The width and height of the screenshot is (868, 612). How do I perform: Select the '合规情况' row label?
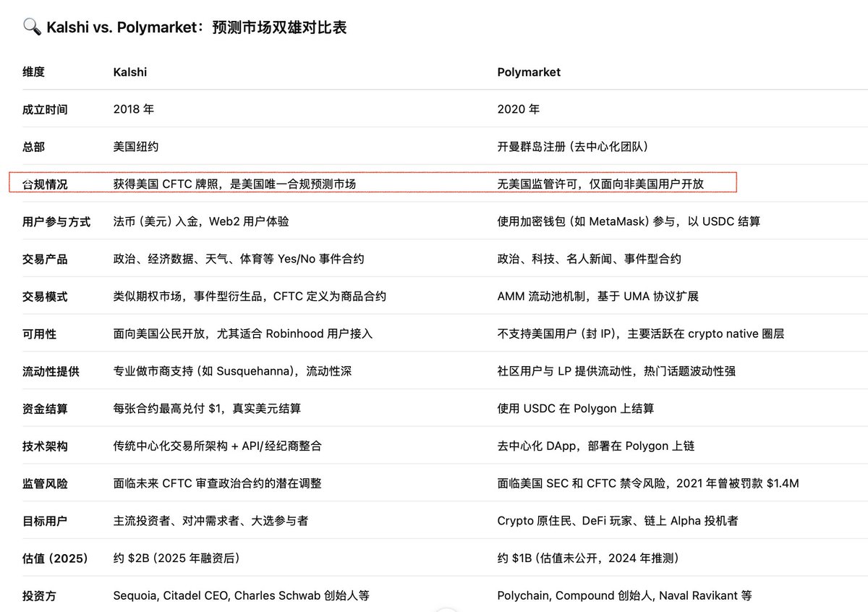[45, 184]
